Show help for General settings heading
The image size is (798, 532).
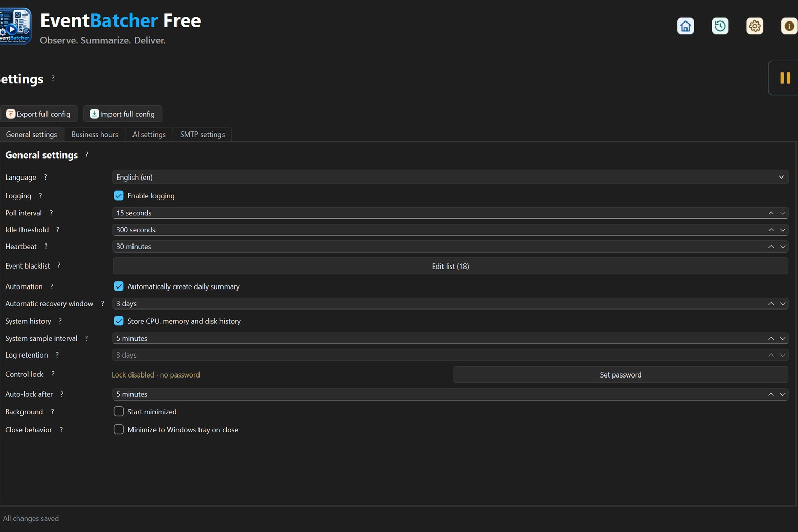click(87, 154)
